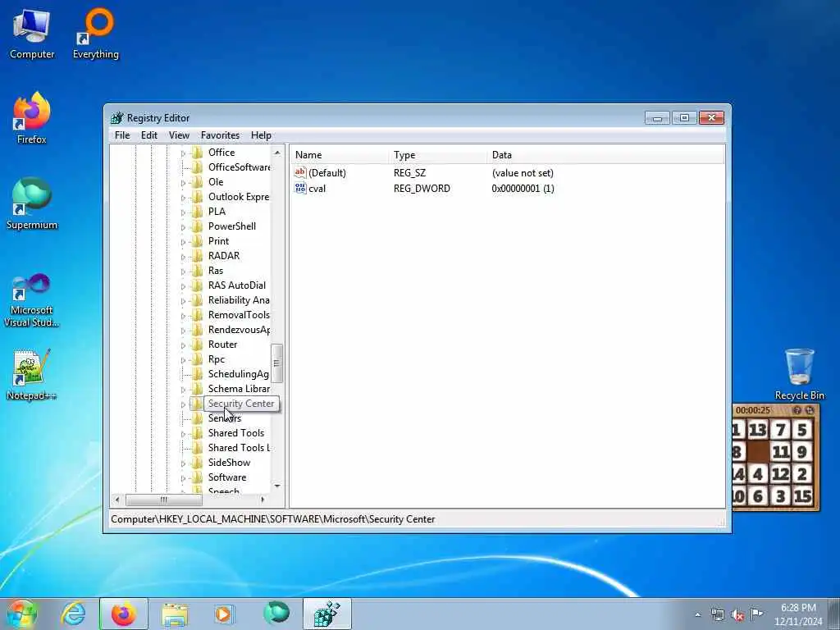Click the puzzle gadget help icon
Viewport: 840px width, 630px height.
pyautogui.click(x=797, y=410)
